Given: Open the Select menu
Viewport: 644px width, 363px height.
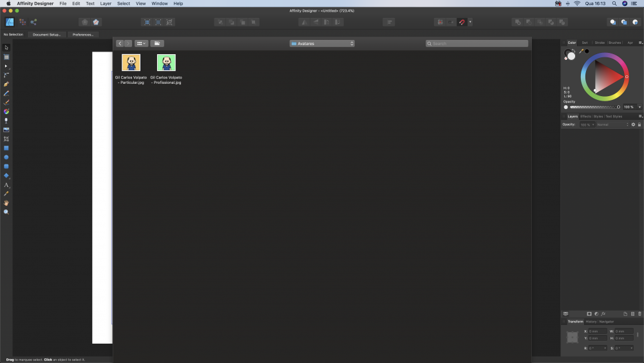Looking at the screenshot, I should 124,3.
